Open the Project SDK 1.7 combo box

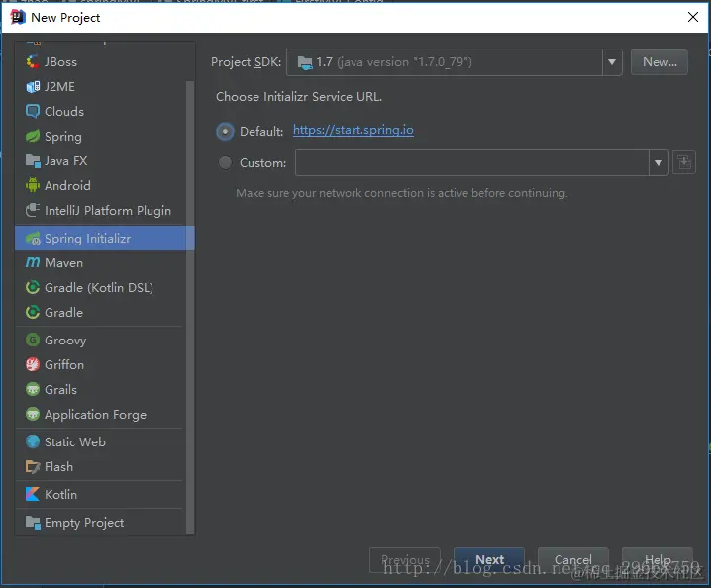[x=454, y=62]
